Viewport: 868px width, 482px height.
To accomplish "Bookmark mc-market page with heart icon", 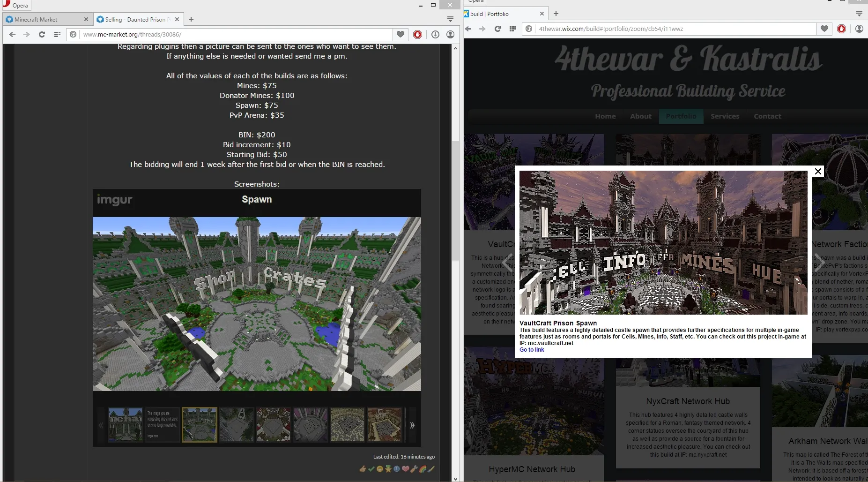I will (x=400, y=34).
